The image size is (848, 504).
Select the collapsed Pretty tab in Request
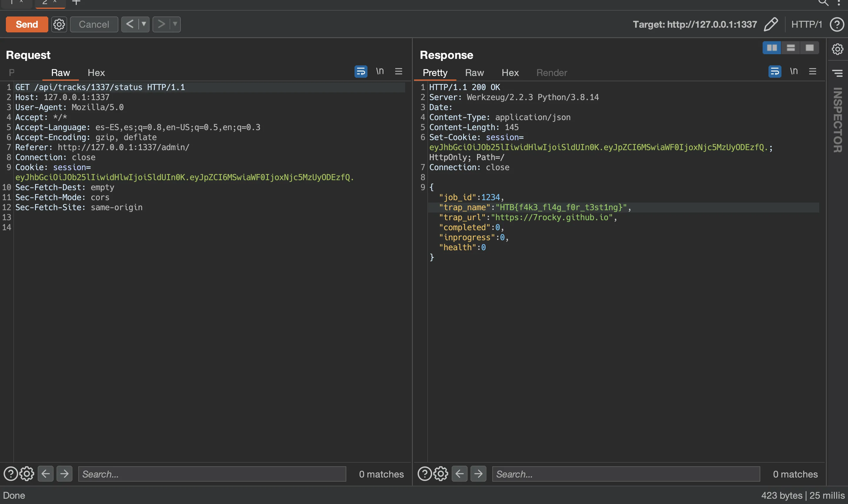click(11, 73)
